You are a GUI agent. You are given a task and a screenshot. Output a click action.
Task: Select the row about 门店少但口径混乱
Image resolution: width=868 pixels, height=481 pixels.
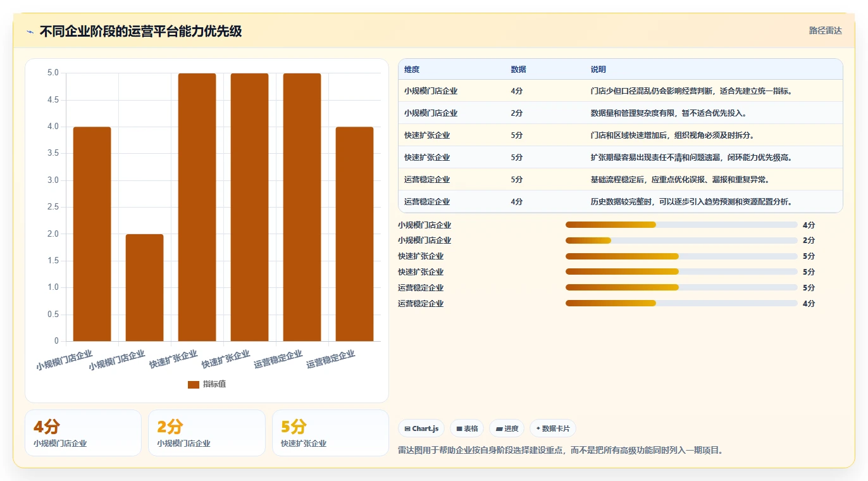click(x=621, y=91)
